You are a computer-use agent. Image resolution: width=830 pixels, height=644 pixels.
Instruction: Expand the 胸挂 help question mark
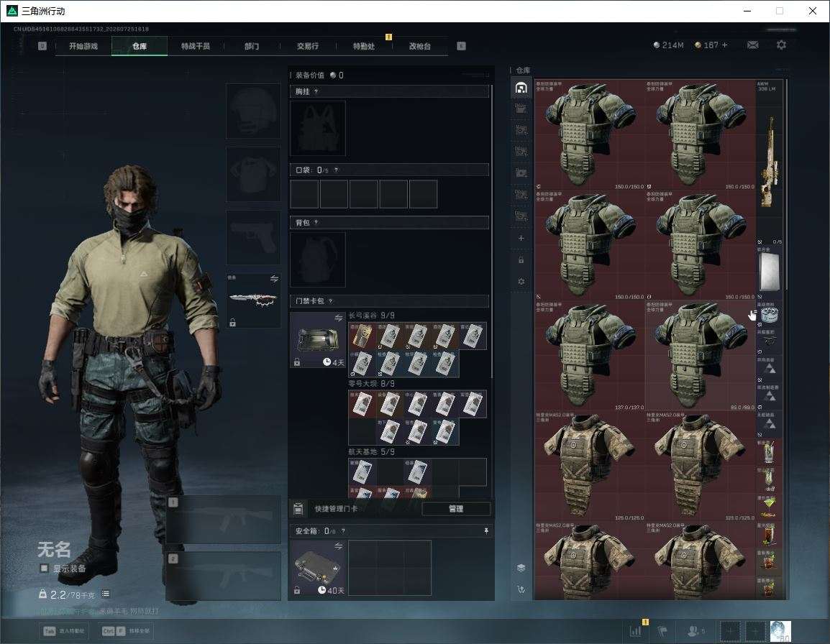point(316,91)
